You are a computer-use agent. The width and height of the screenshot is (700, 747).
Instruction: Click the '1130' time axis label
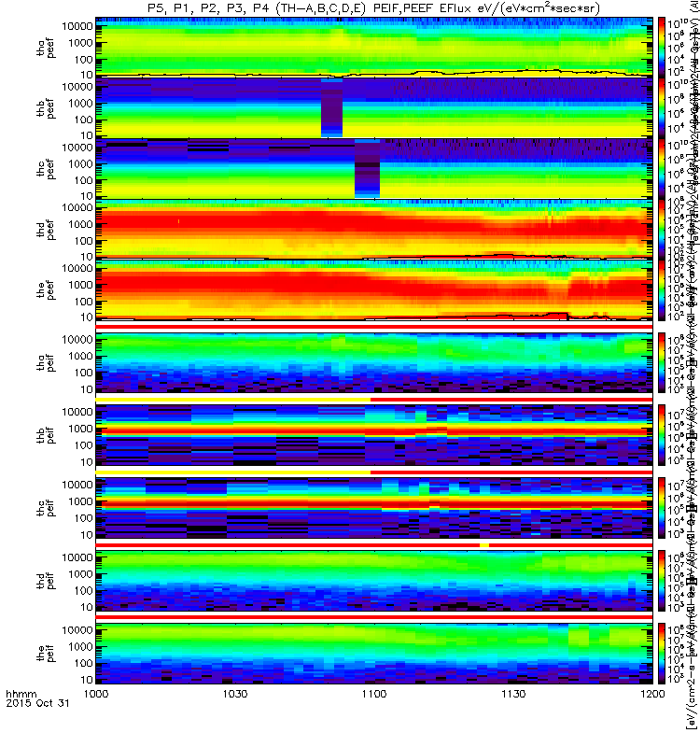(x=513, y=694)
